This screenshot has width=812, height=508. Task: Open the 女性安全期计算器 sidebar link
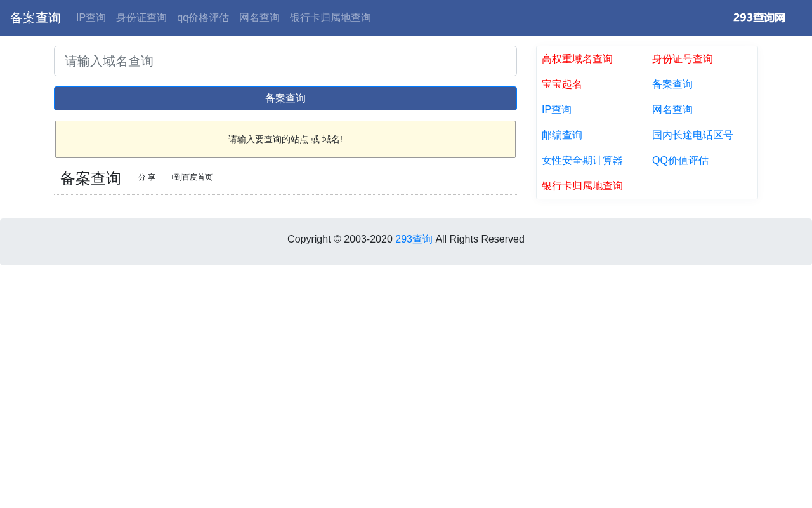[x=582, y=161]
